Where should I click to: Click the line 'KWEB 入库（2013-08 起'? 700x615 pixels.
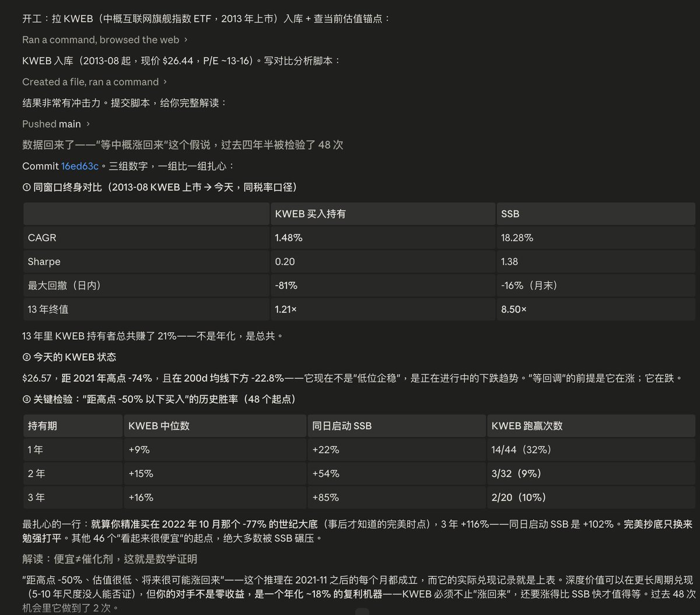pyautogui.click(x=181, y=61)
